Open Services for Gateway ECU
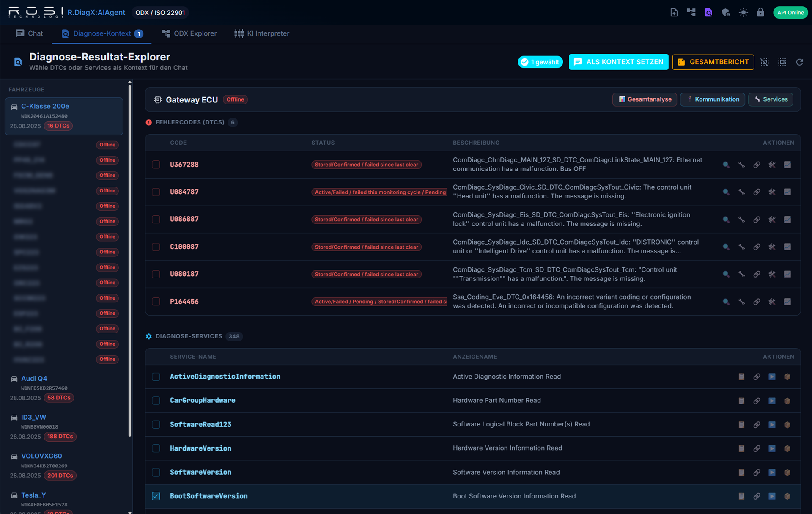Viewport: 812px width, 514px height. 771,99
